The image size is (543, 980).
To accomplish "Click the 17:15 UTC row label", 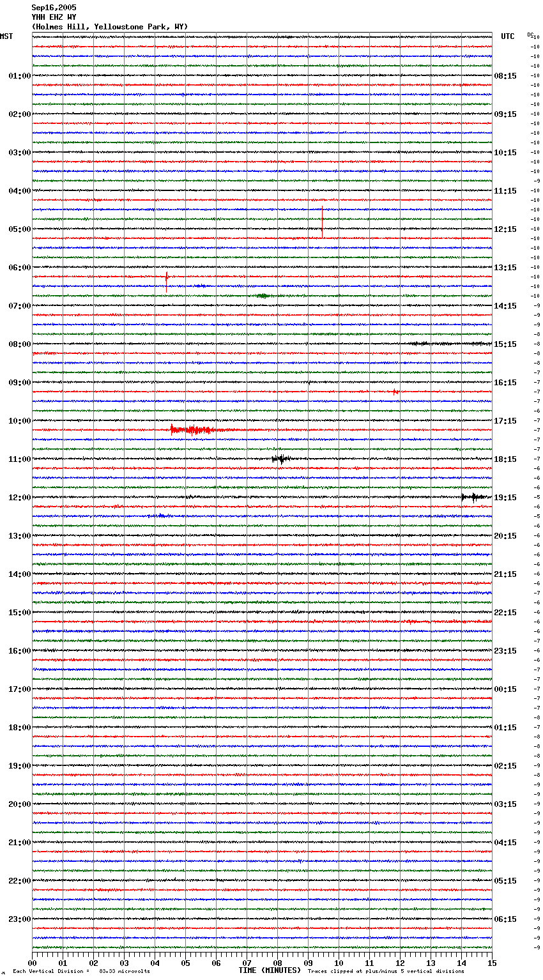I will [x=505, y=421].
